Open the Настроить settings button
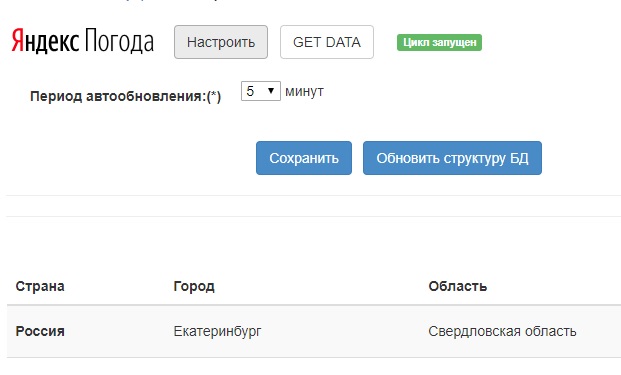 [x=221, y=42]
